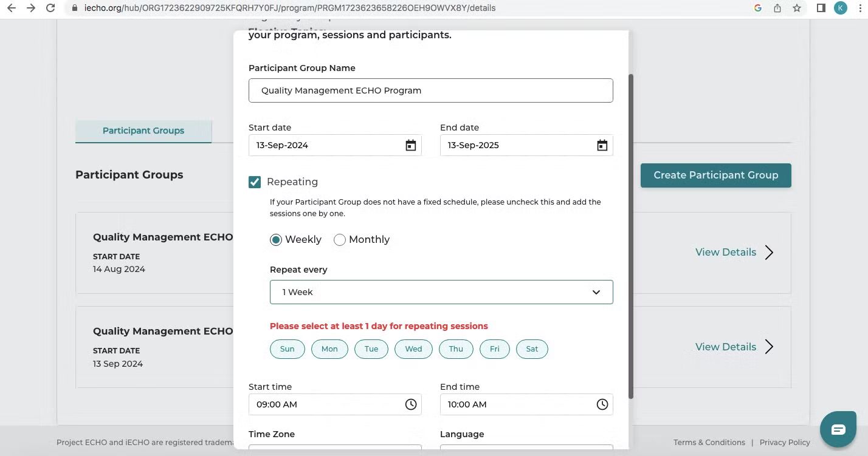Select the Monthly radio option
Screen dimensions: 868x456
340,240
